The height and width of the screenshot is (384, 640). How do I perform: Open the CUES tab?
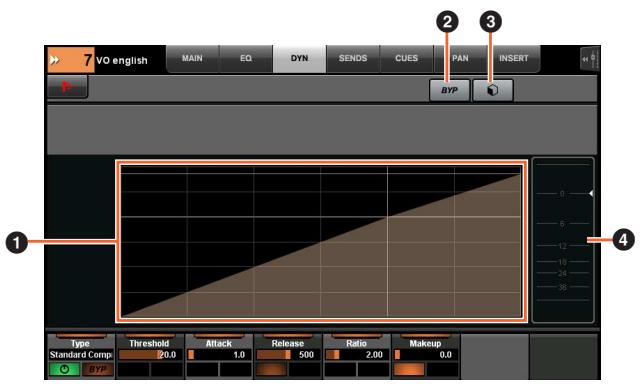pos(406,58)
